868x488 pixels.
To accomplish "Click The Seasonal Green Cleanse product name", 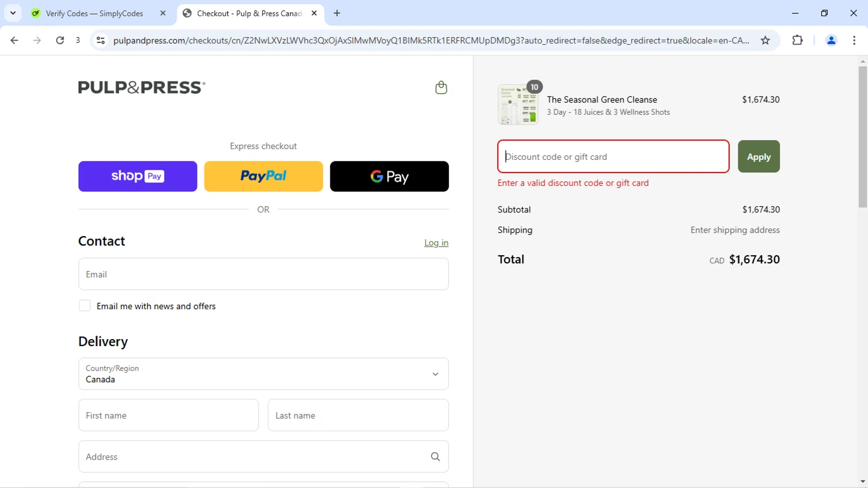I will 602,100.
